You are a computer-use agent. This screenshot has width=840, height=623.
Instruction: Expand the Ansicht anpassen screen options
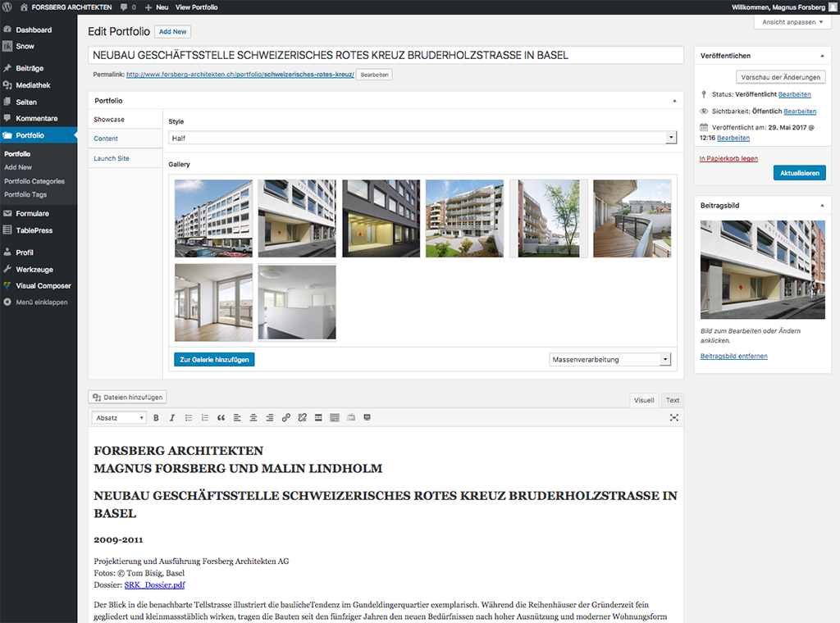[x=792, y=22]
